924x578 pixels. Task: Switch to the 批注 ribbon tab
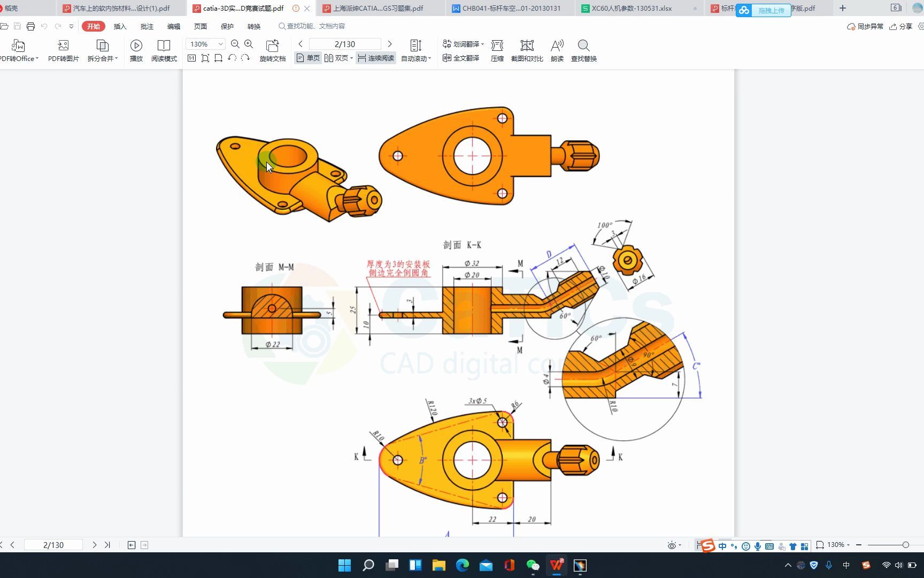pos(147,26)
